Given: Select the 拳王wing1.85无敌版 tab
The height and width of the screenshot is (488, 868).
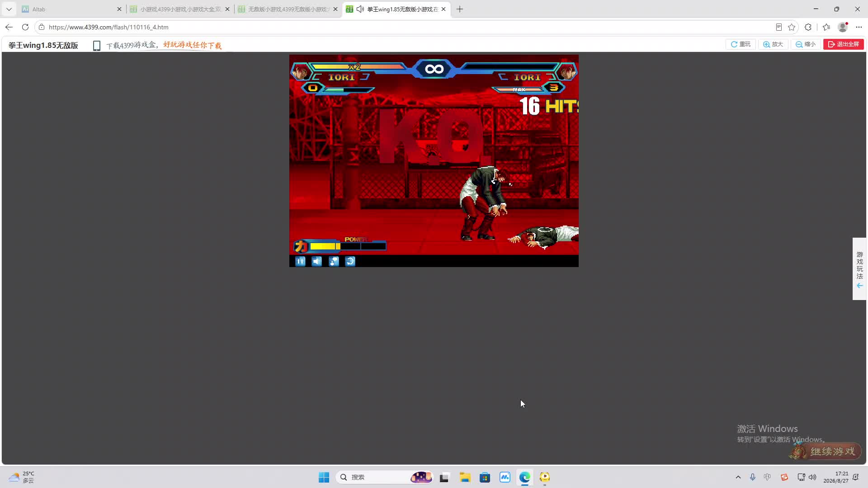Looking at the screenshot, I should tap(396, 9).
